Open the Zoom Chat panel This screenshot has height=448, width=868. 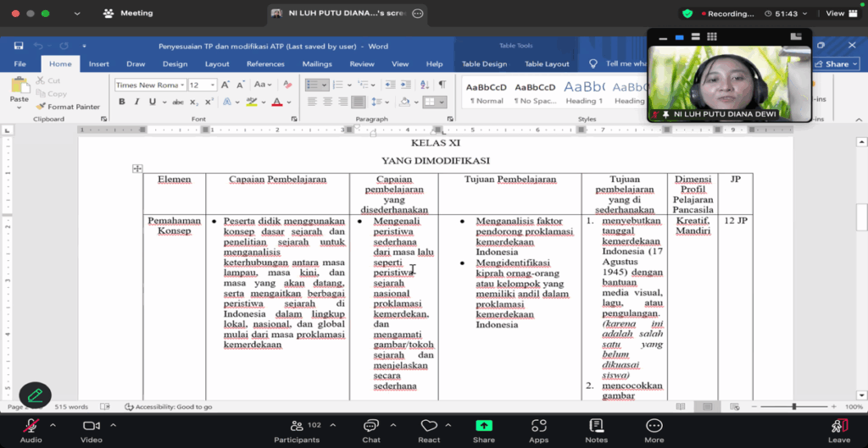[x=371, y=431]
